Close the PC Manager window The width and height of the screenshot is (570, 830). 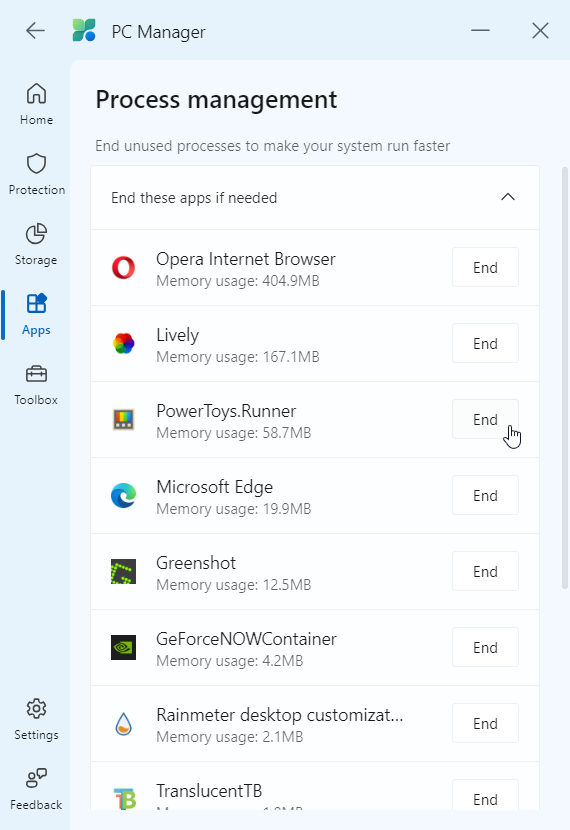click(x=540, y=31)
